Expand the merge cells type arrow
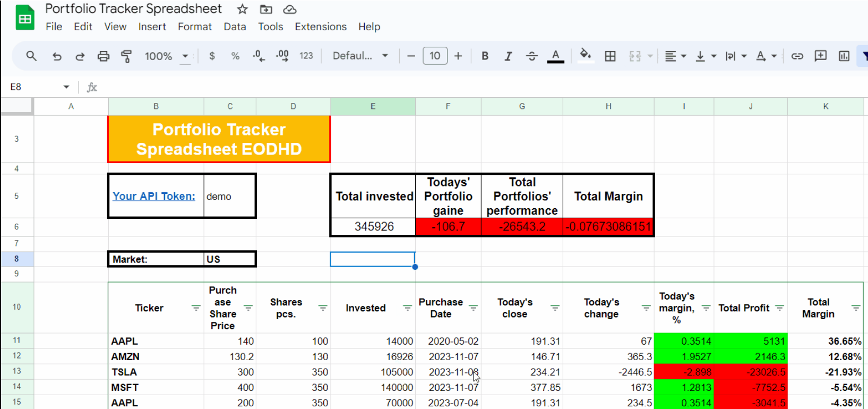This screenshot has width=868, height=409. 650,56
